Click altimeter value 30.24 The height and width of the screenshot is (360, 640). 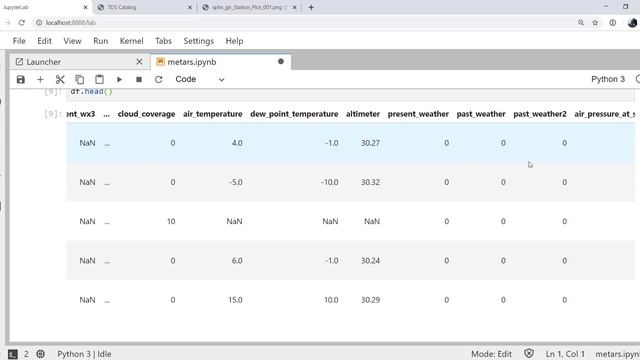pyautogui.click(x=370, y=260)
